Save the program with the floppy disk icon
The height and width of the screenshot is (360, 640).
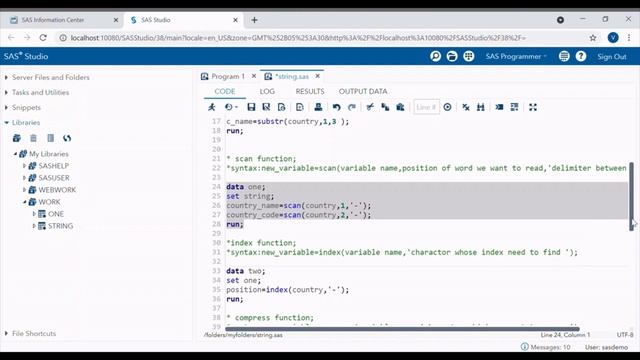point(251,107)
